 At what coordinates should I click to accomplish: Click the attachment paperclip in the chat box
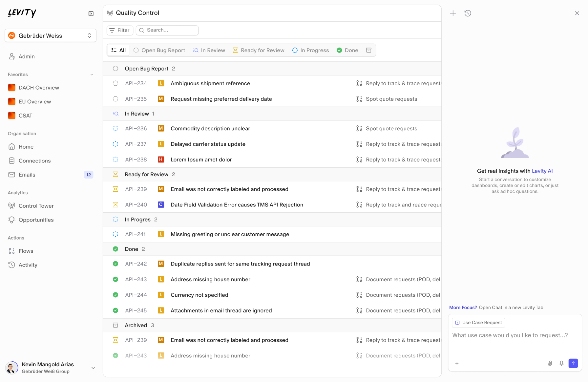click(x=550, y=363)
